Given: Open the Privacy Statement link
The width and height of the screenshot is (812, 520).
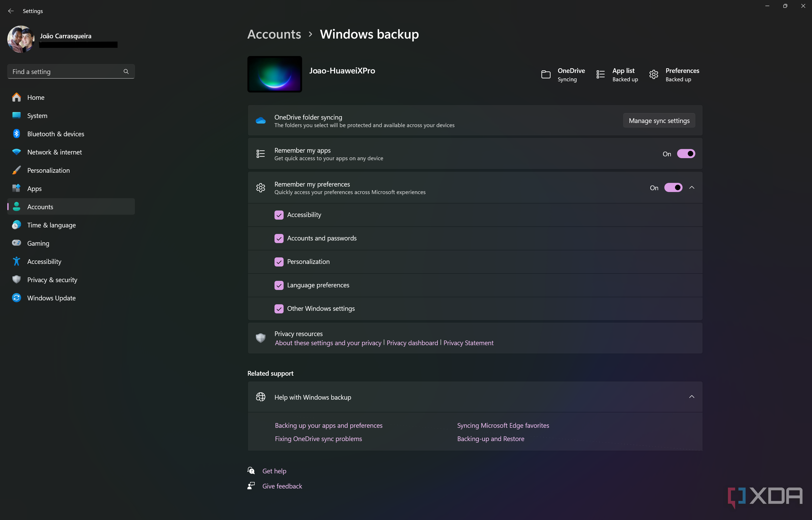Looking at the screenshot, I should 468,343.
